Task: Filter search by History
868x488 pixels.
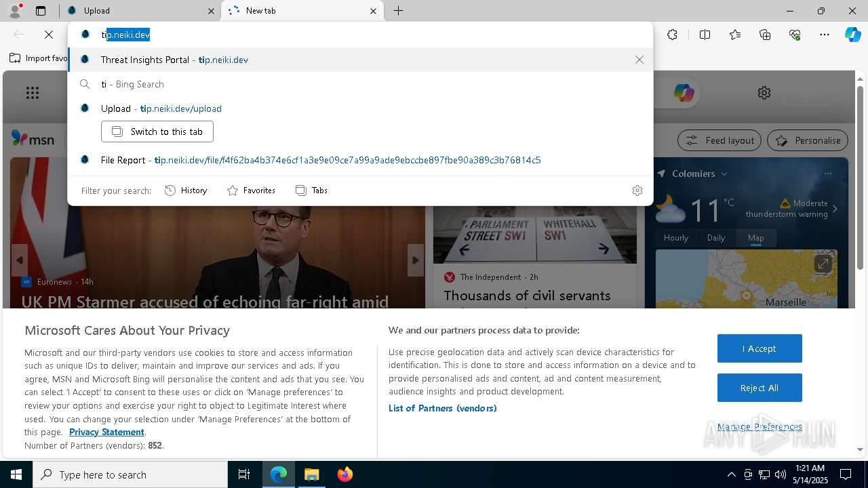Action: click(186, 190)
